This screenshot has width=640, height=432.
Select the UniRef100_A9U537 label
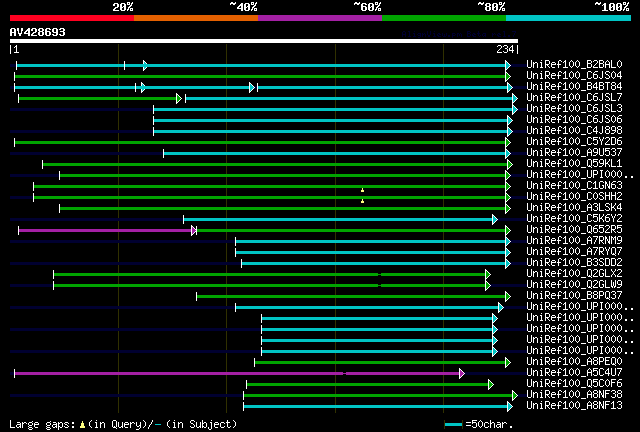click(574, 153)
